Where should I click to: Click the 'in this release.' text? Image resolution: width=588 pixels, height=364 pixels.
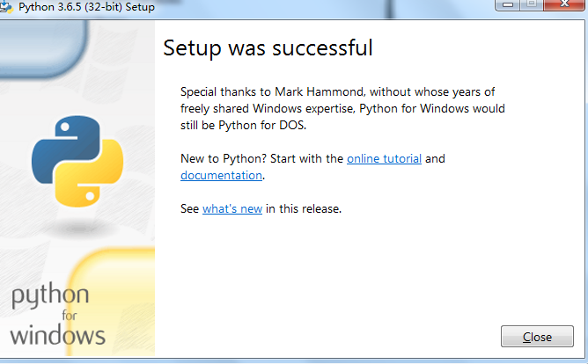(x=304, y=208)
